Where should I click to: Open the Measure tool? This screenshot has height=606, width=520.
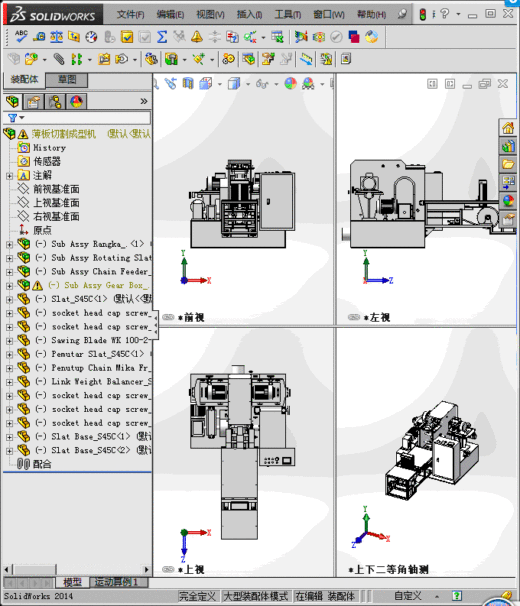[39, 37]
